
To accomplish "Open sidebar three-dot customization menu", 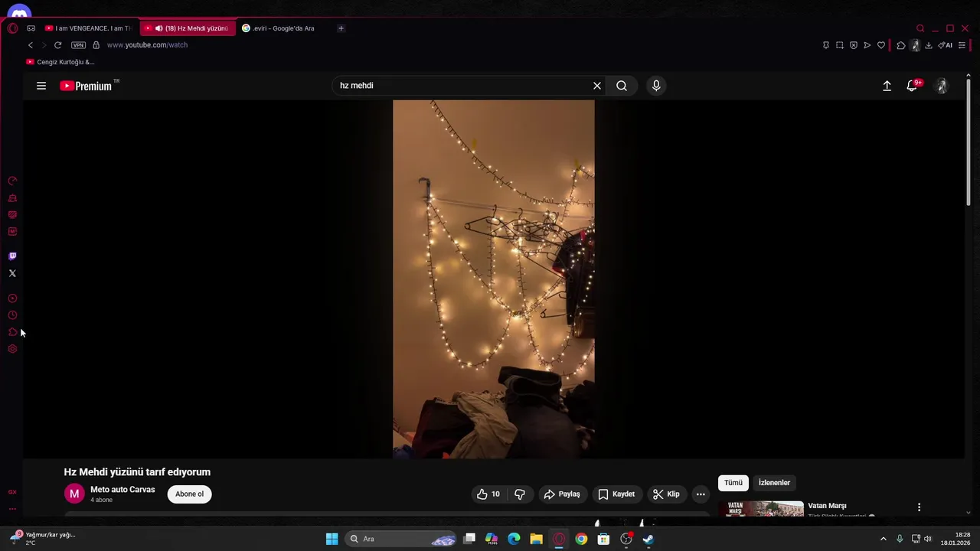I will click(12, 508).
